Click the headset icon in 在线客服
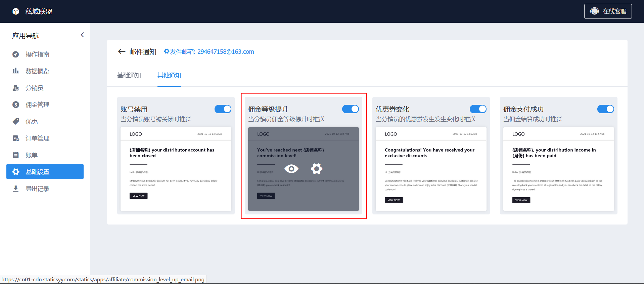This screenshot has width=644, height=284. [x=594, y=11]
